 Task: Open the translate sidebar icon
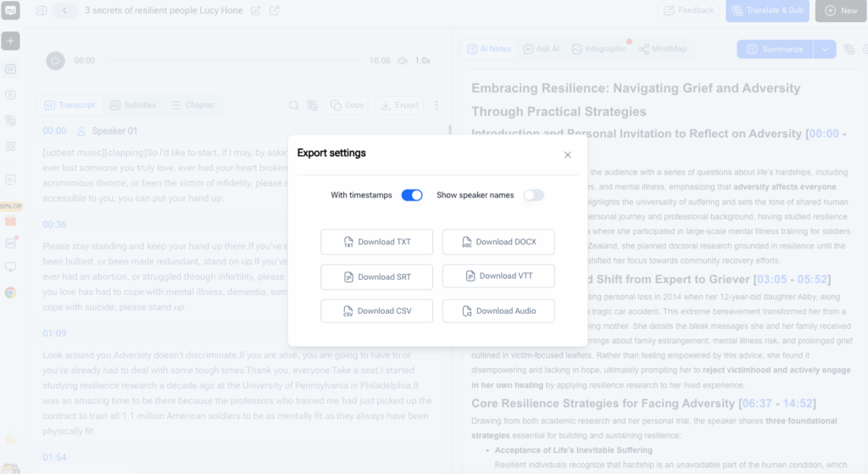10,120
